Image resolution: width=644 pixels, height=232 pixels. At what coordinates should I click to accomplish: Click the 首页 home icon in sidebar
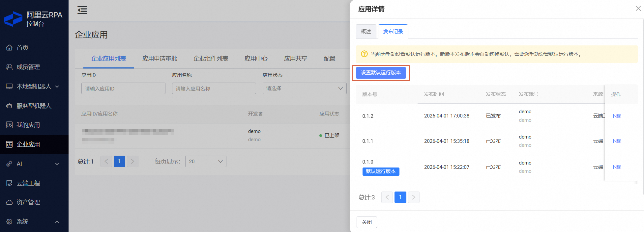tap(9, 48)
